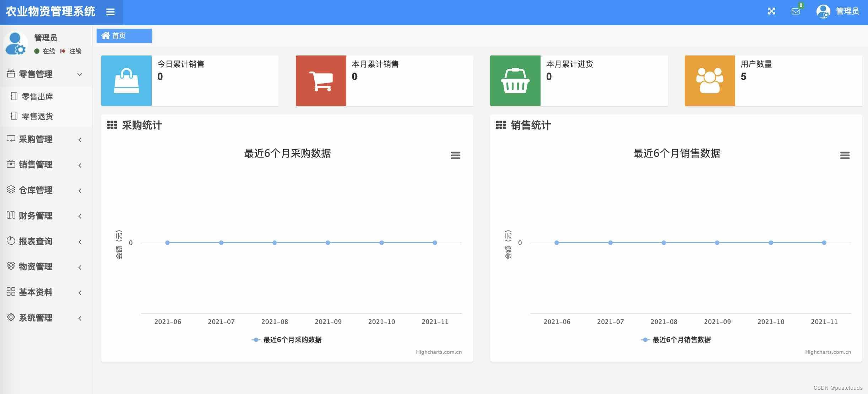Open the messages envelope icon in top bar
Screen dimensions: 868x394
[796, 11]
